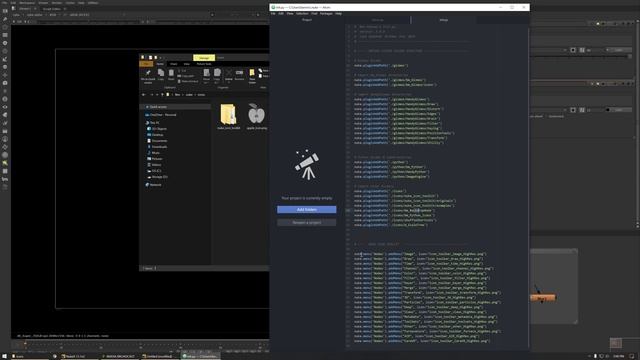Open Color nodes menu in Nuke toolbar

click(x=5, y=43)
